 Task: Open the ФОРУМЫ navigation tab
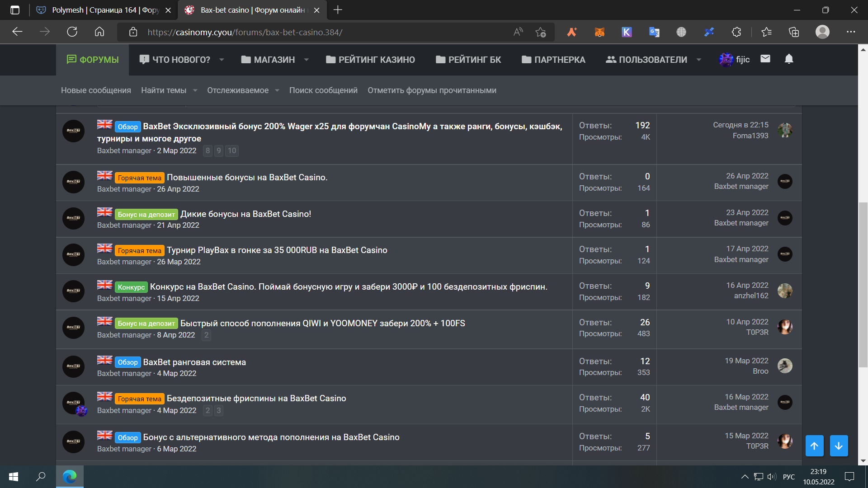point(93,60)
